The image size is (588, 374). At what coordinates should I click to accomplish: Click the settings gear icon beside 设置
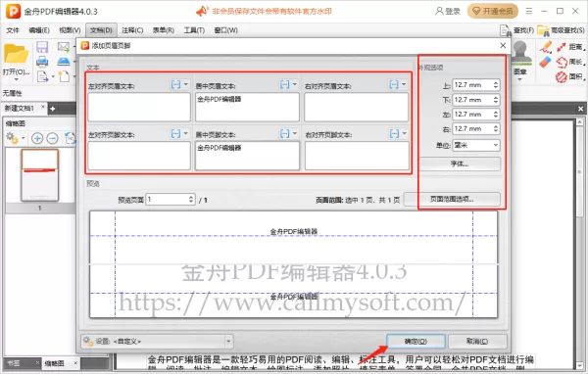tap(88, 342)
